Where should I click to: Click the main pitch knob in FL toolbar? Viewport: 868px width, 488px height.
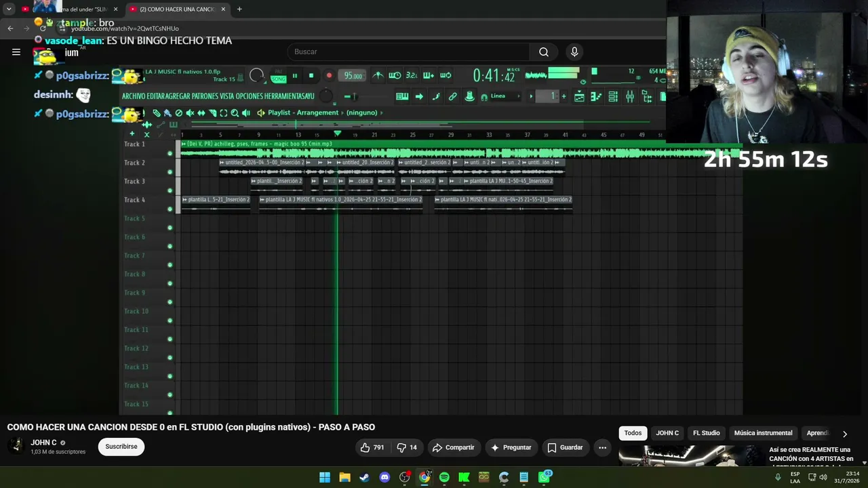[x=326, y=96]
